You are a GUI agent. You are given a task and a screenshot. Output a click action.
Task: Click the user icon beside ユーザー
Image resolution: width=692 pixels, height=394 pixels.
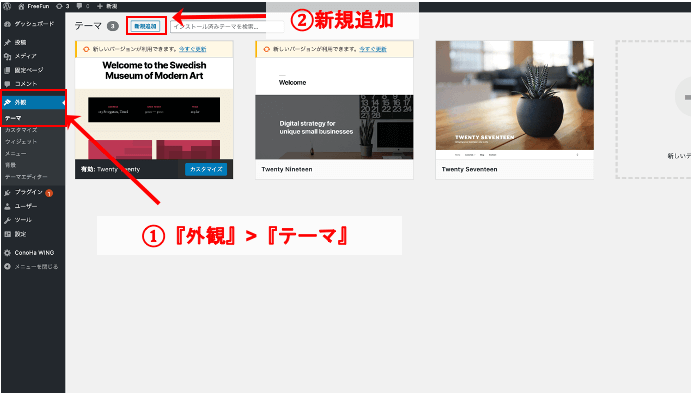(x=7, y=206)
